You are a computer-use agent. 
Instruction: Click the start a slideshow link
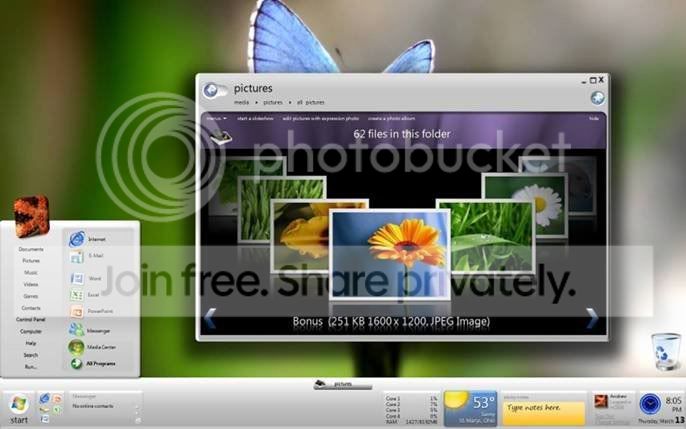[256, 119]
